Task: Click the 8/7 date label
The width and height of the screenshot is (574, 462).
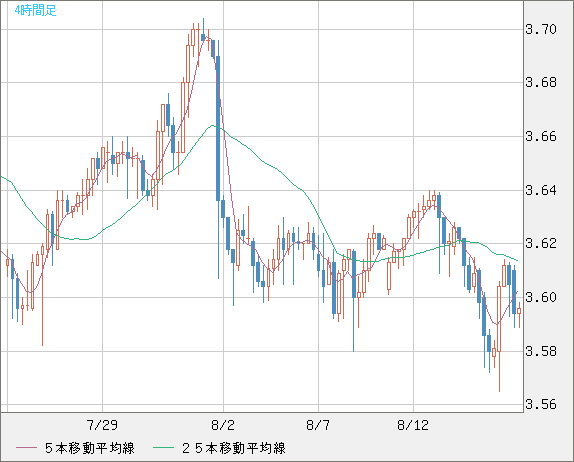Action: pos(318,425)
